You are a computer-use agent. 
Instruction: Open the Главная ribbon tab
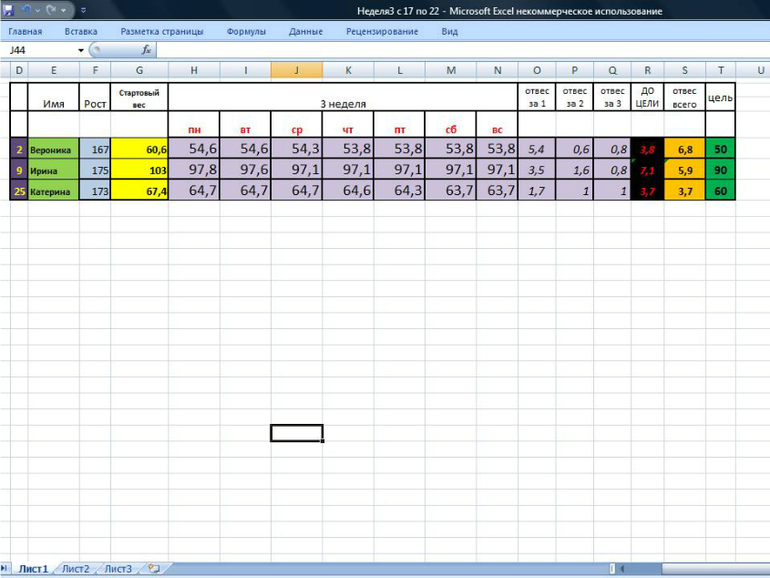[x=25, y=31]
